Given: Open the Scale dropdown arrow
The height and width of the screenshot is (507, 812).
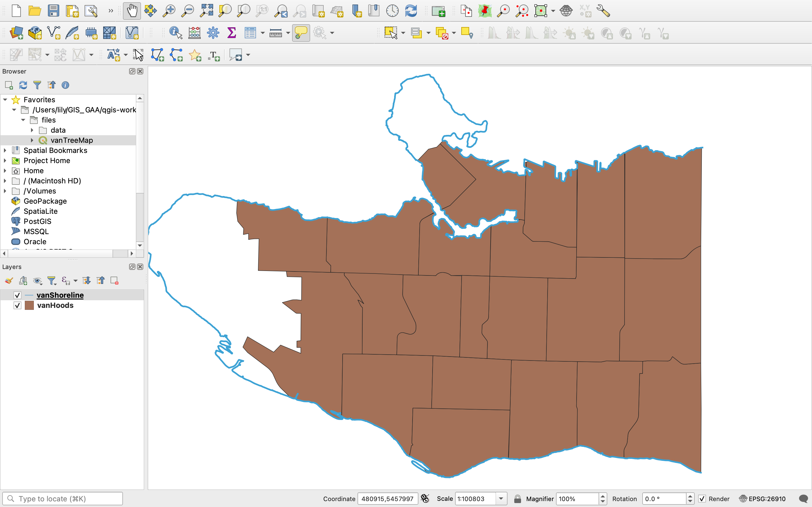Looking at the screenshot, I should click(501, 499).
